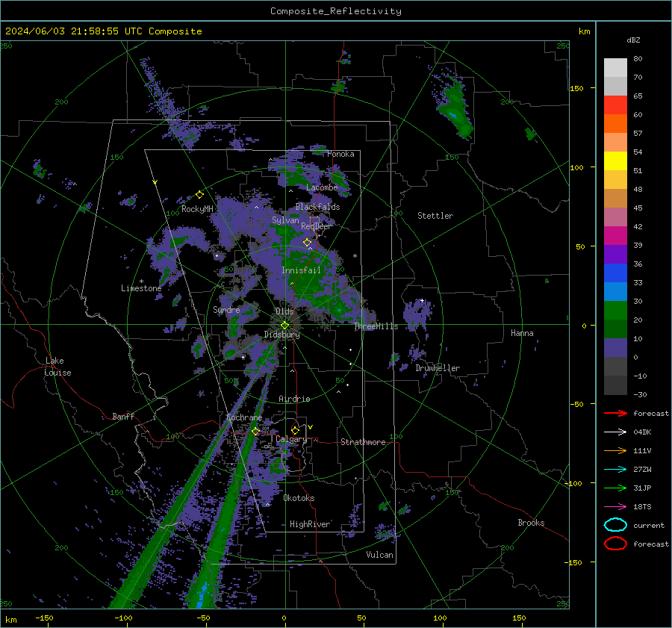Click the Banff town label
Viewport: 672px width, 628px height.
(123, 417)
